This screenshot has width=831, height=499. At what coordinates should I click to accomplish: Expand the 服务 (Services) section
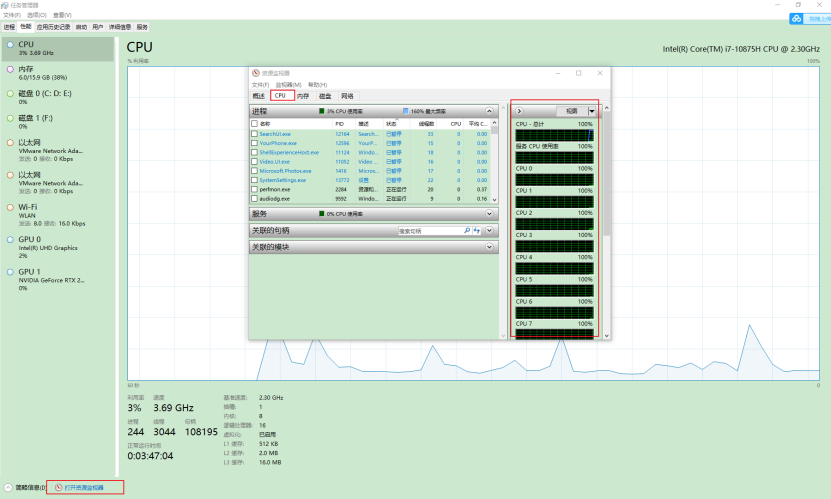click(489, 213)
